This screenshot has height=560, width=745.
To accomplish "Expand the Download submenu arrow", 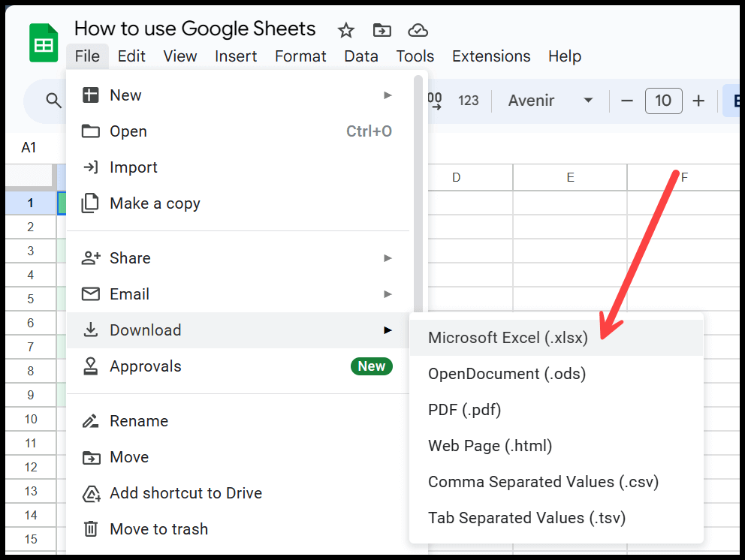I will pyautogui.click(x=388, y=330).
